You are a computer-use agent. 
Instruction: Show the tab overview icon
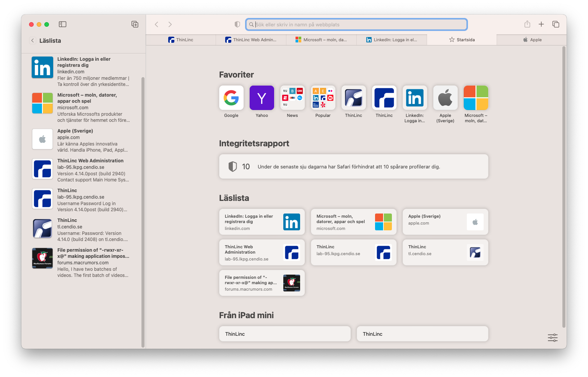tap(556, 24)
